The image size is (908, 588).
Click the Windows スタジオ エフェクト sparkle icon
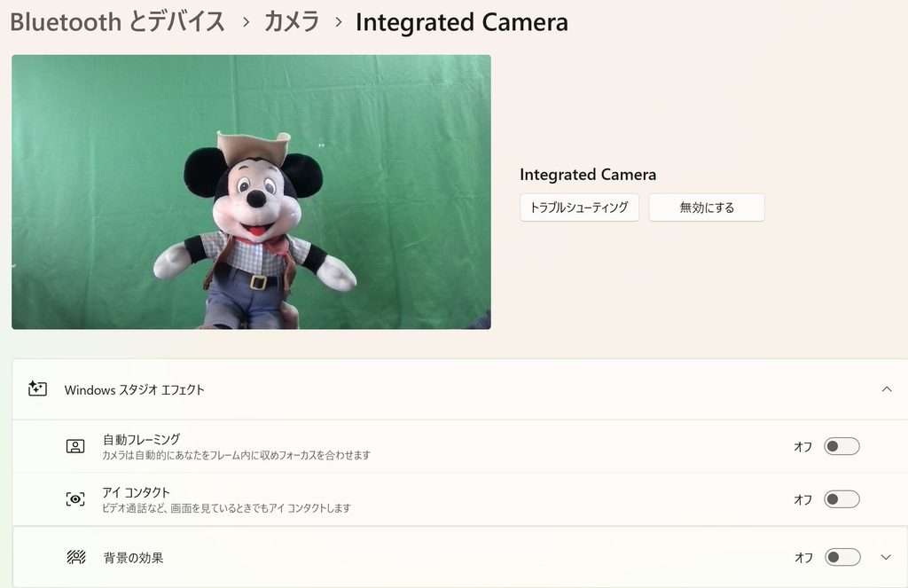[37, 388]
